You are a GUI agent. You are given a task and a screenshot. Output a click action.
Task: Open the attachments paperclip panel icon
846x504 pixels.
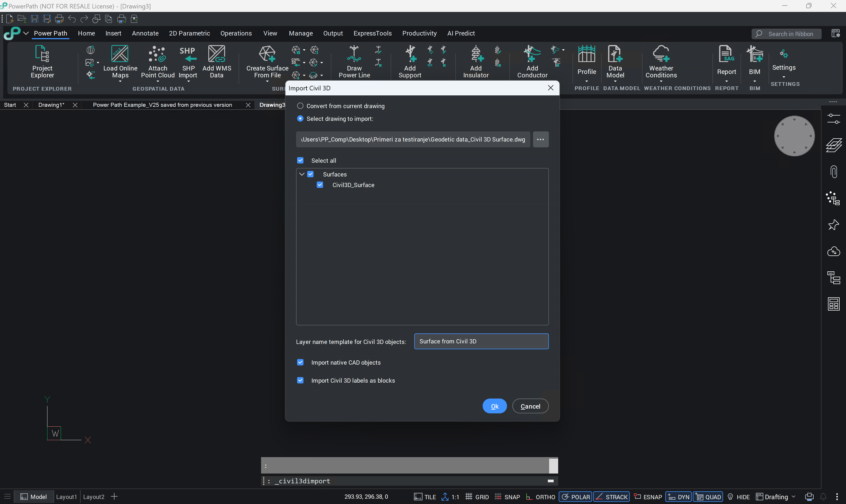(834, 171)
